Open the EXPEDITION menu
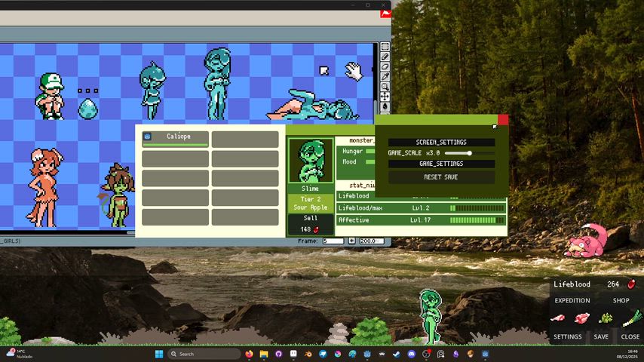 pyautogui.click(x=572, y=300)
